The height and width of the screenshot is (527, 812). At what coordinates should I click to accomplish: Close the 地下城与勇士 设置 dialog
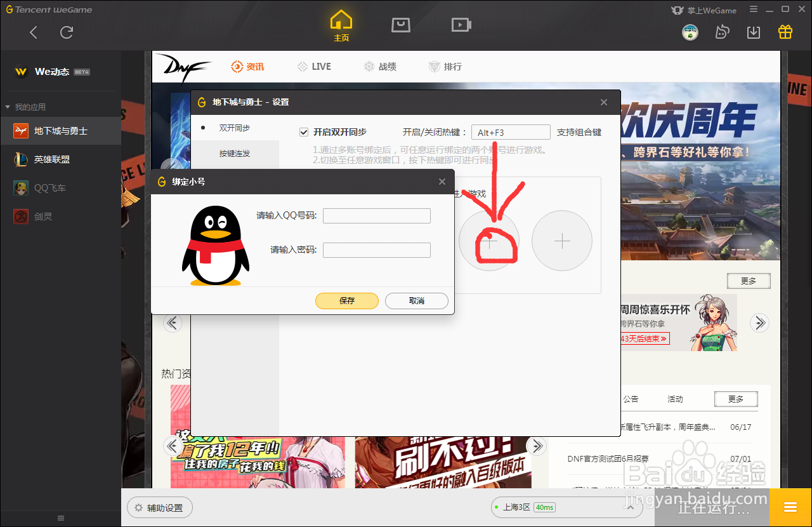tap(604, 102)
